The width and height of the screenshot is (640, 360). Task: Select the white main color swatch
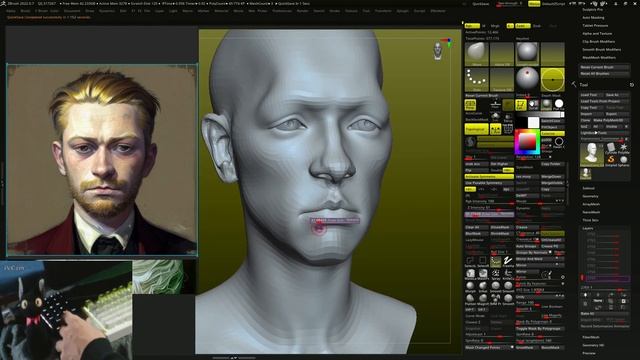coord(533,122)
